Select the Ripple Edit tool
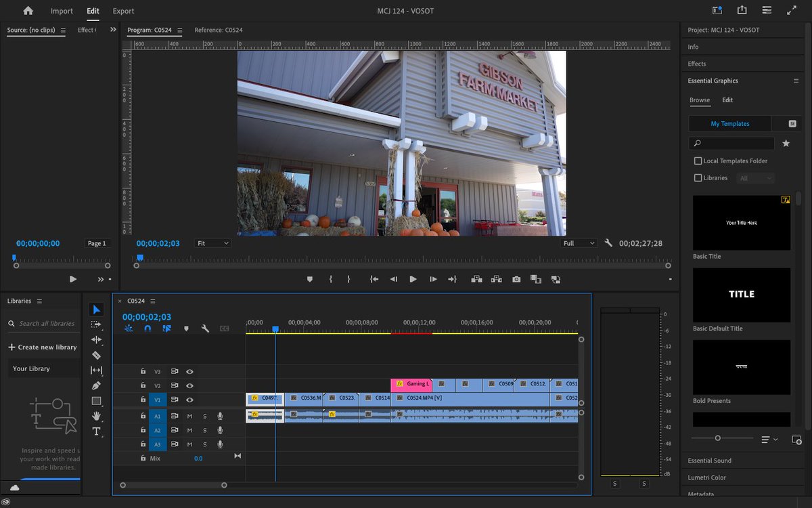Viewport: 812px width, 508px height. pos(96,339)
